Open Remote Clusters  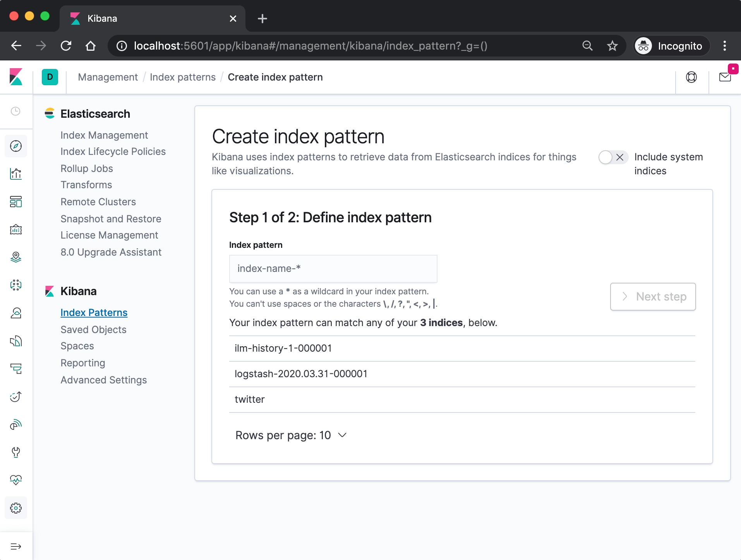click(98, 202)
